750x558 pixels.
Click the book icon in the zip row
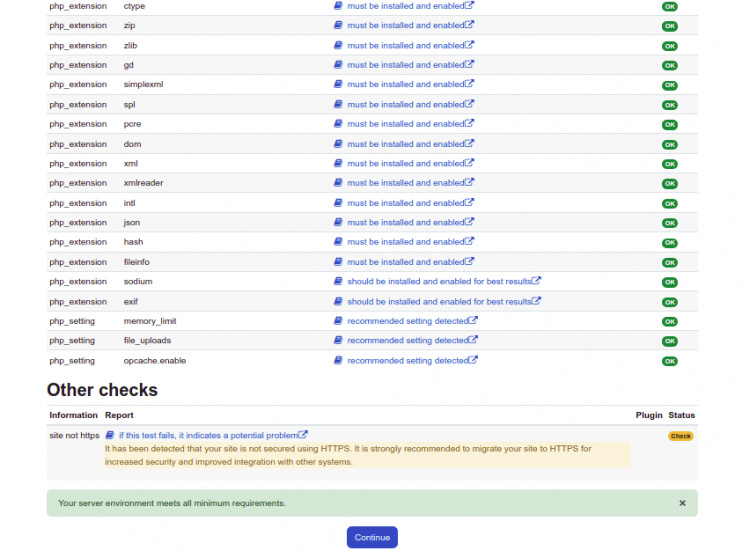(x=338, y=25)
